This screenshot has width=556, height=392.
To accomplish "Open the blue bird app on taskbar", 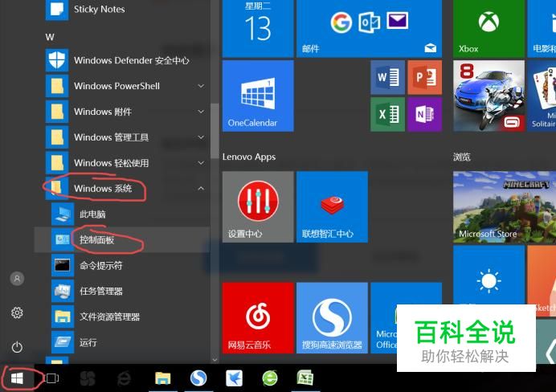I will pos(234,378).
